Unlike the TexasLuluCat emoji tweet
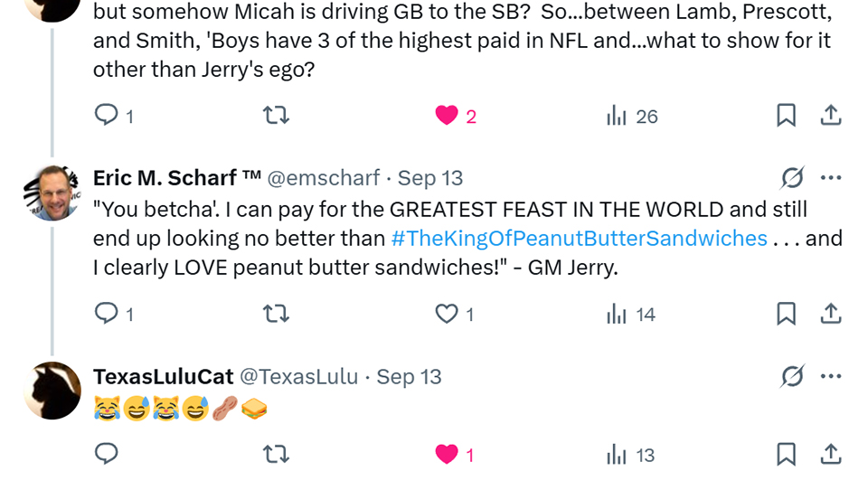This screenshot has width=868, height=490. tap(447, 454)
